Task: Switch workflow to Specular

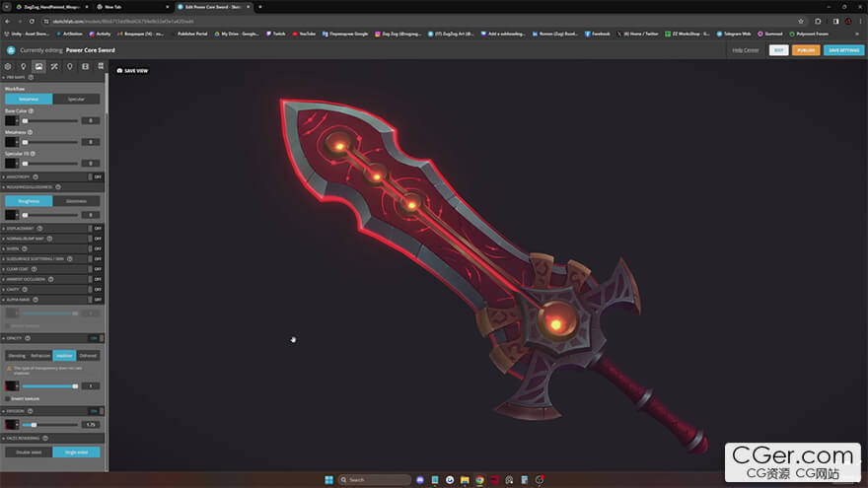Action: (x=76, y=99)
